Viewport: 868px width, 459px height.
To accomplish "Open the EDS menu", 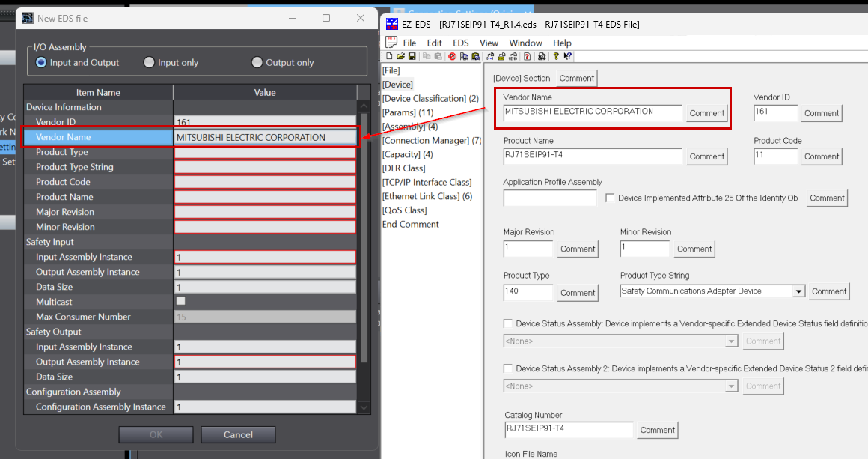I will click(x=461, y=43).
